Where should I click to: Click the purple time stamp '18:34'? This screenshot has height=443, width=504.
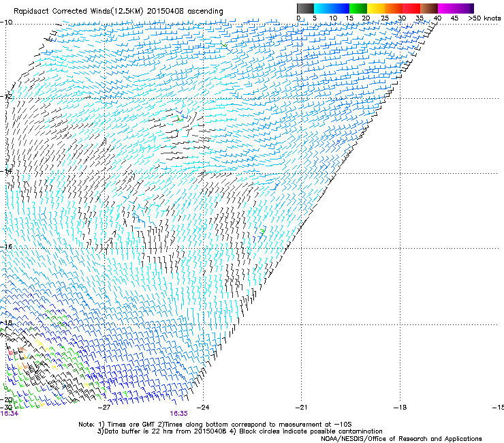pyautogui.click(x=10, y=414)
